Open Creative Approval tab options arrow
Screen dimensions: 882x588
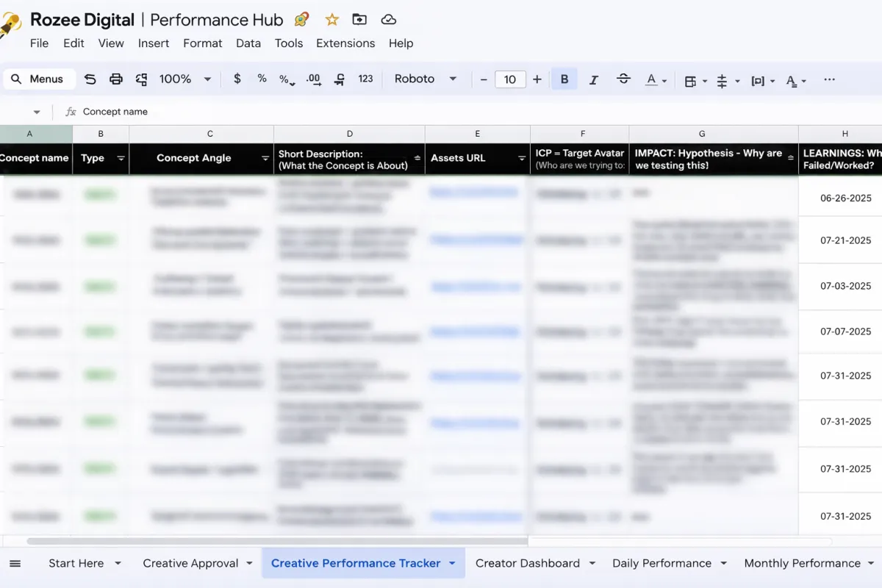coord(249,564)
